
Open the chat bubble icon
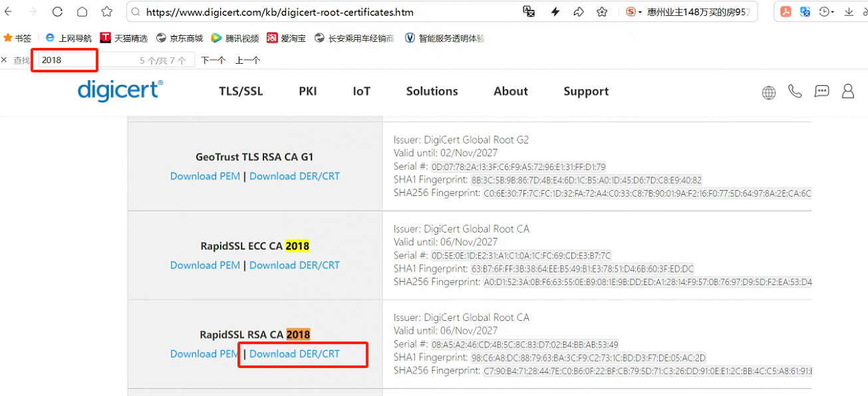pyautogui.click(x=822, y=91)
